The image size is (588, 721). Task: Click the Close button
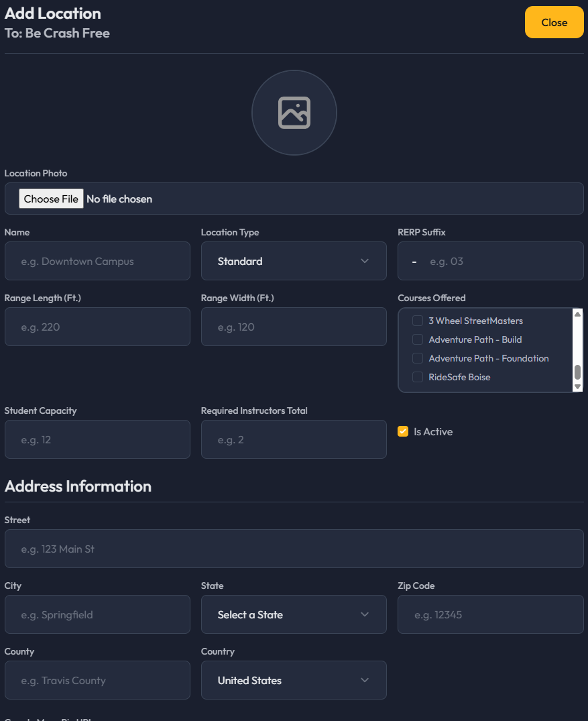tap(554, 22)
